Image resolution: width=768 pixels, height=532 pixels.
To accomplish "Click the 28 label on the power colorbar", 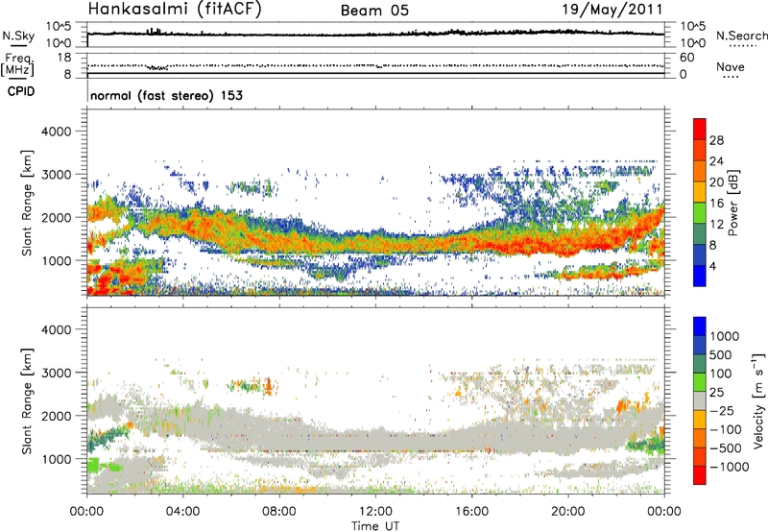I will pyautogui.click(x=716, y=140).
